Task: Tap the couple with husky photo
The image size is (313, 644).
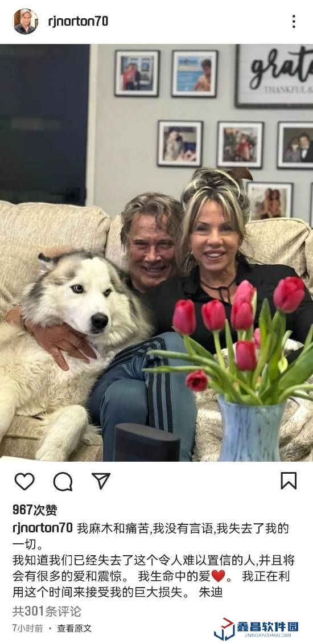Action: [156, 253]
